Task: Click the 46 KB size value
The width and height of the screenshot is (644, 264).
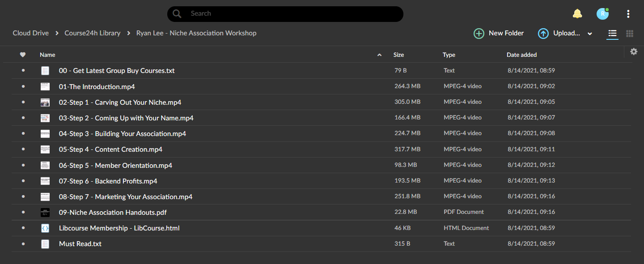Action: pyautogui.click(x=402, y=228)
